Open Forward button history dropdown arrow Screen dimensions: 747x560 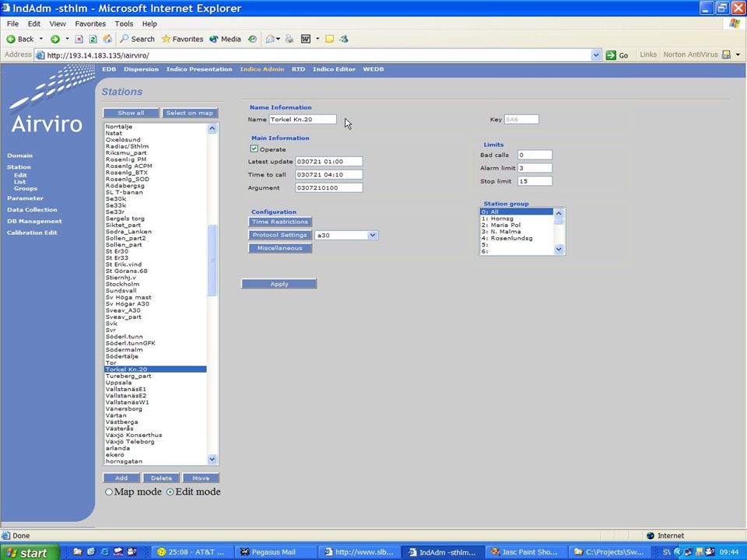click(x=67, y=39)
